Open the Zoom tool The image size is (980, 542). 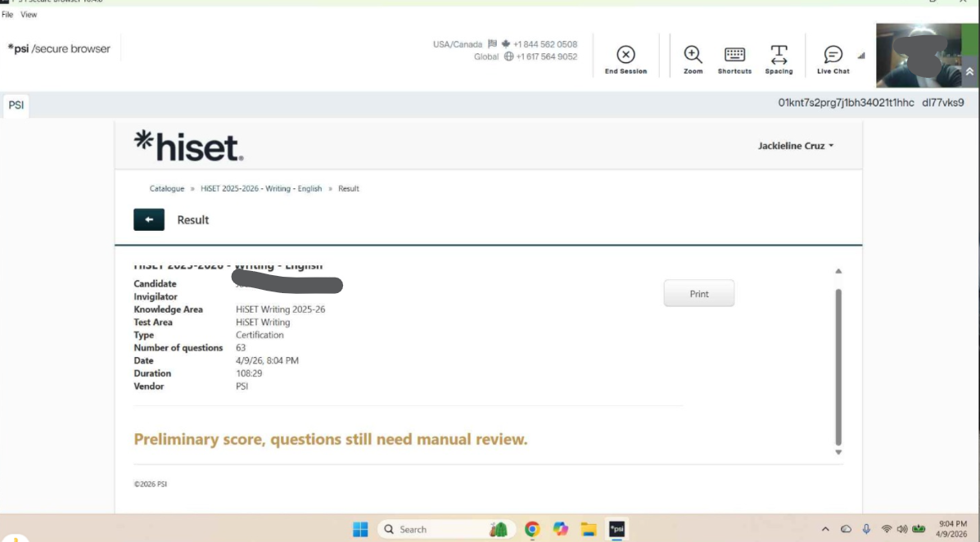693,60
